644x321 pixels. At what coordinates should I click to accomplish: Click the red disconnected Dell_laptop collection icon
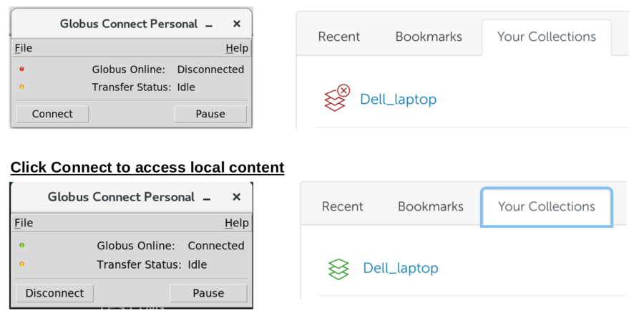pos(336,98)
